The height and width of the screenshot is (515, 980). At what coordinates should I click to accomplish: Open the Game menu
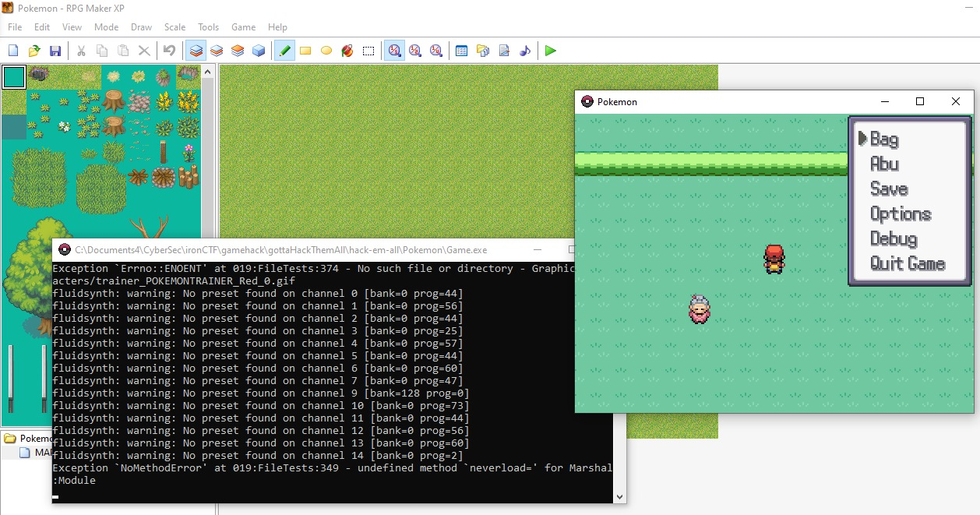(243, 27)
